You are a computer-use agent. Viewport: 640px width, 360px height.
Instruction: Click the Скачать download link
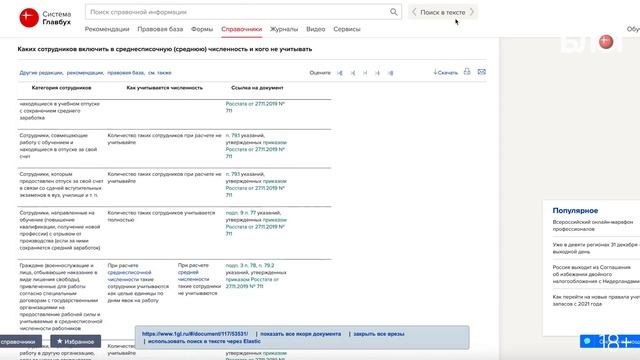[x=445, y=72]
